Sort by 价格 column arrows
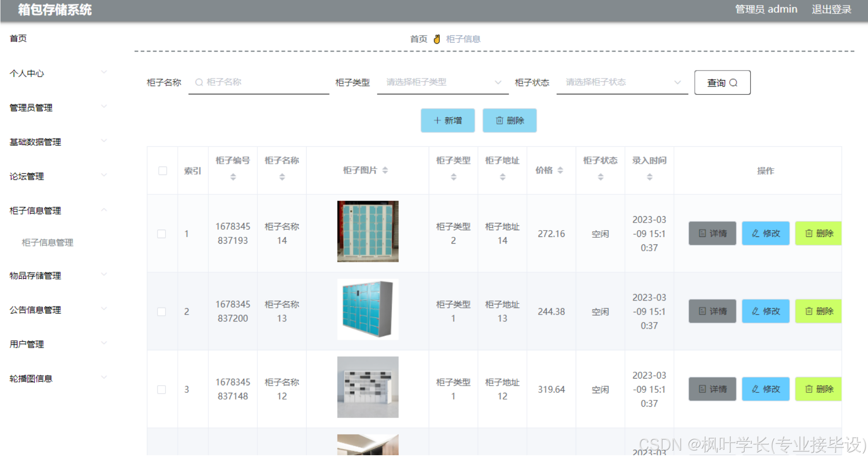 coord(560,170)
